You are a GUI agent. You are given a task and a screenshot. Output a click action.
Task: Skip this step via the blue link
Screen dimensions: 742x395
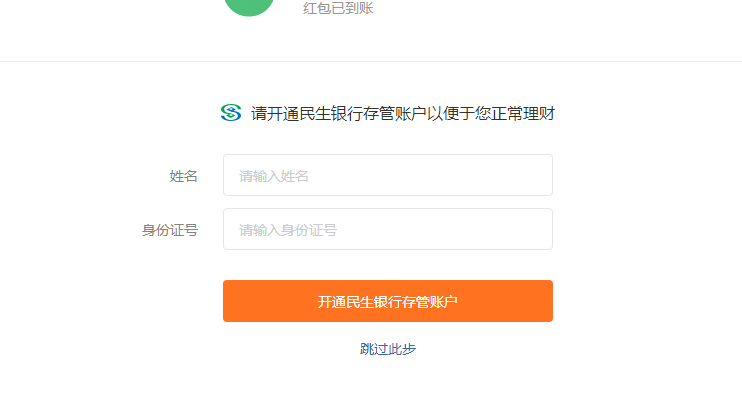point(388,349)
